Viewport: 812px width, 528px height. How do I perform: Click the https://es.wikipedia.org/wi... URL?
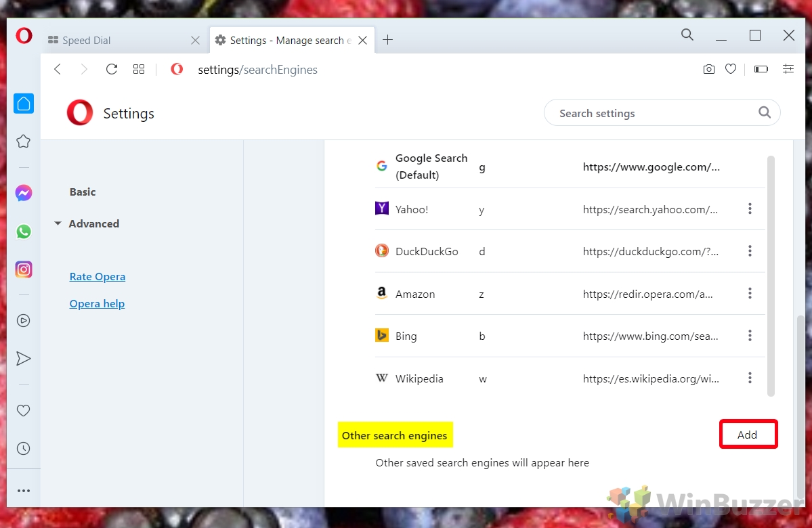[x=651, y=379]
